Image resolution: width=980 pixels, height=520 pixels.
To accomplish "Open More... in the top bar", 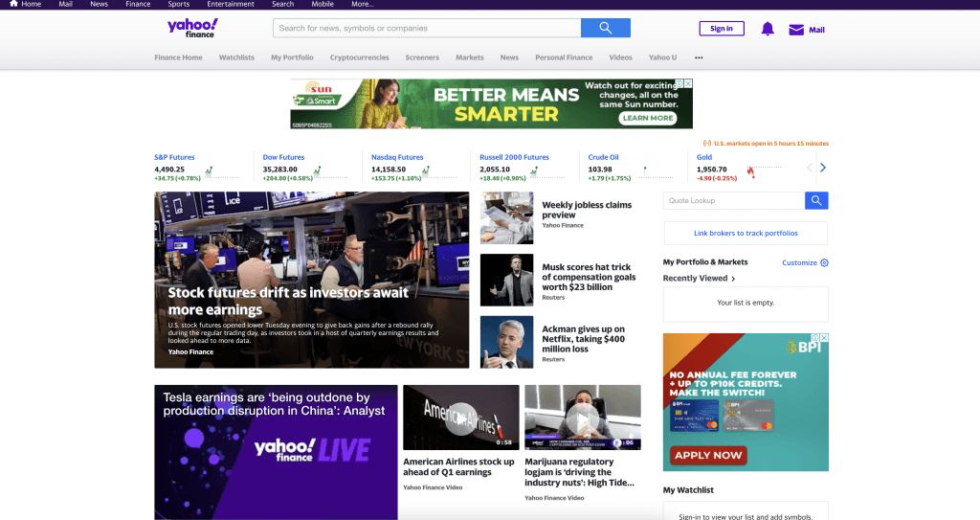I will (363, 4).
